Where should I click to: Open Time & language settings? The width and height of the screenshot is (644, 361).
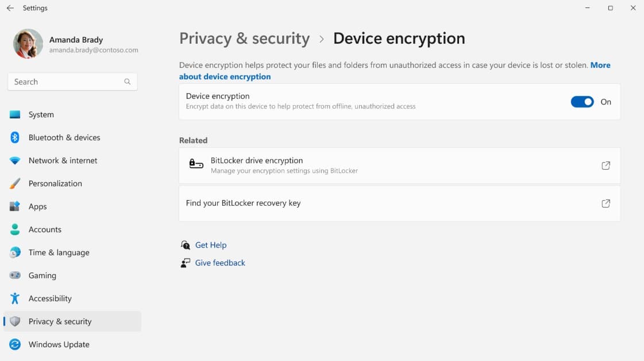[x=72, y=252]
